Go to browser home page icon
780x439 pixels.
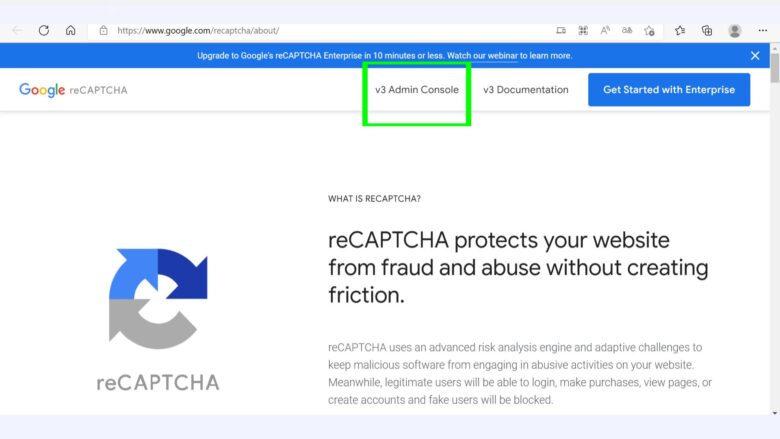click(71, 30)
